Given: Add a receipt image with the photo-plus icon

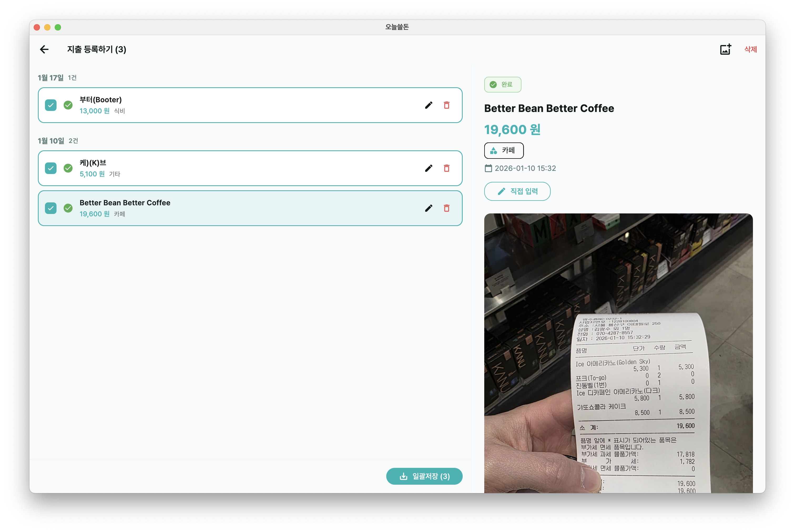Looking at the screenshot, I should pos(725,49).
